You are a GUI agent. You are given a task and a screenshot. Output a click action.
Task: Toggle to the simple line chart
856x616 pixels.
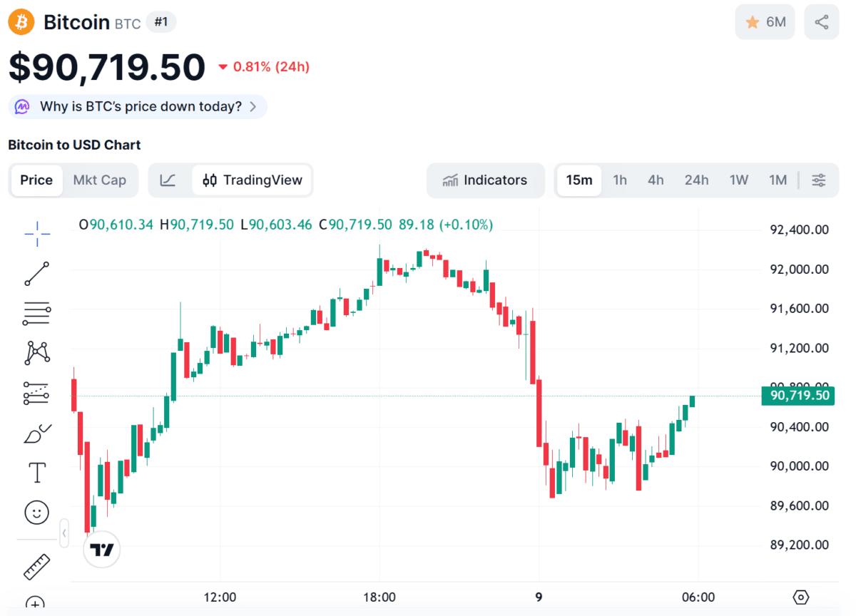168,180
